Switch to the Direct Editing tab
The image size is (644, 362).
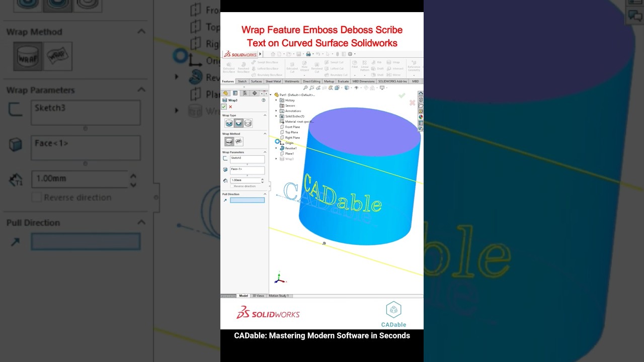(x=311, y=81)
